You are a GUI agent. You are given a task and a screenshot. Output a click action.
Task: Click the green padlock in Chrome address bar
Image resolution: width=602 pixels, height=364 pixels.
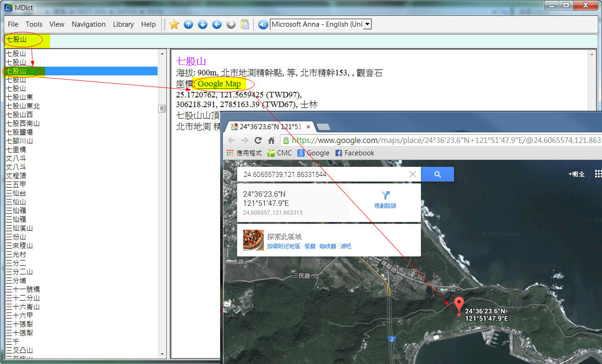click(x=286, y=141)
